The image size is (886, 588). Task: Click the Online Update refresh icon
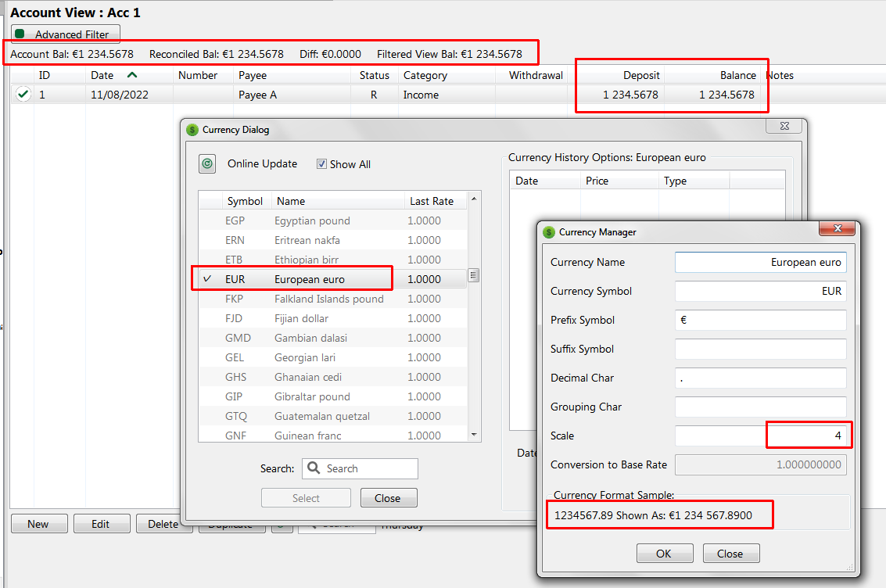(206, 163)
